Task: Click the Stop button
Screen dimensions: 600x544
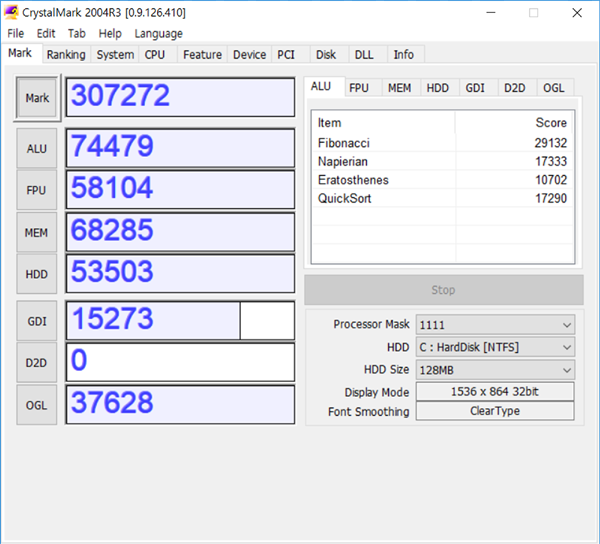Action: click(x=444, y=290)
